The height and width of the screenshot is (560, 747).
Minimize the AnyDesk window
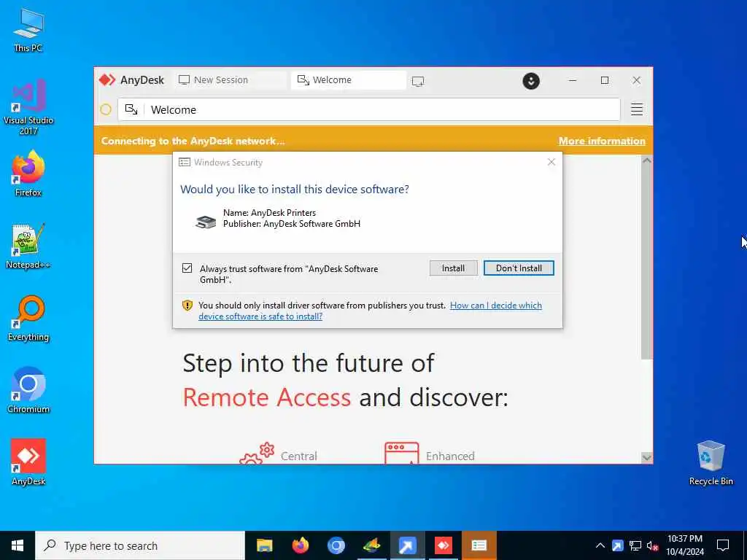(573, 80)
